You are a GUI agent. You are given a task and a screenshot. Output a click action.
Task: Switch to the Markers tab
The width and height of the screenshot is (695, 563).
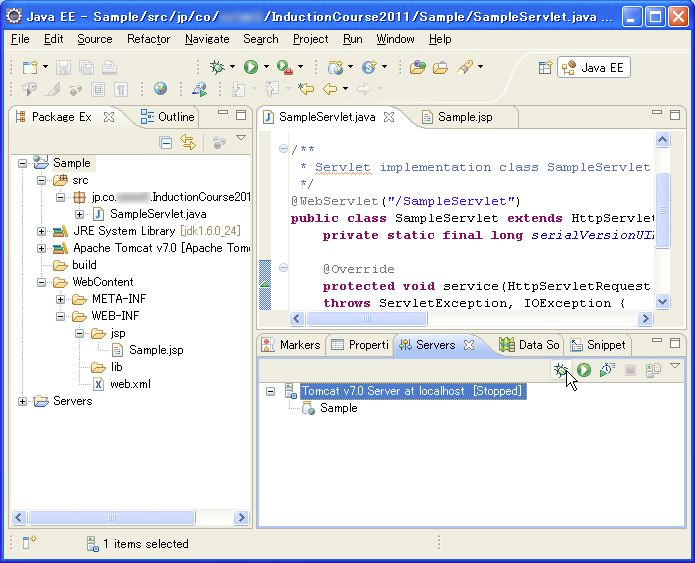[291, 345]
